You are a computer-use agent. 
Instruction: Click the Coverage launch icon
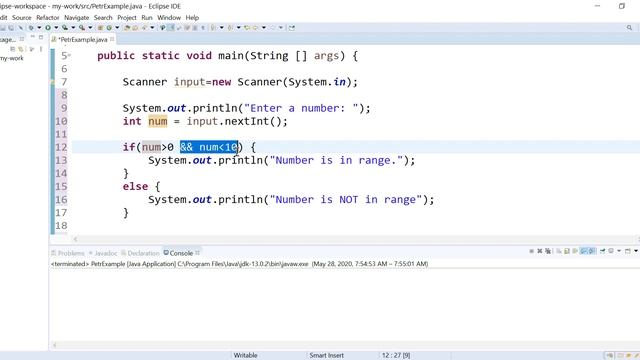tap(65, 28)
